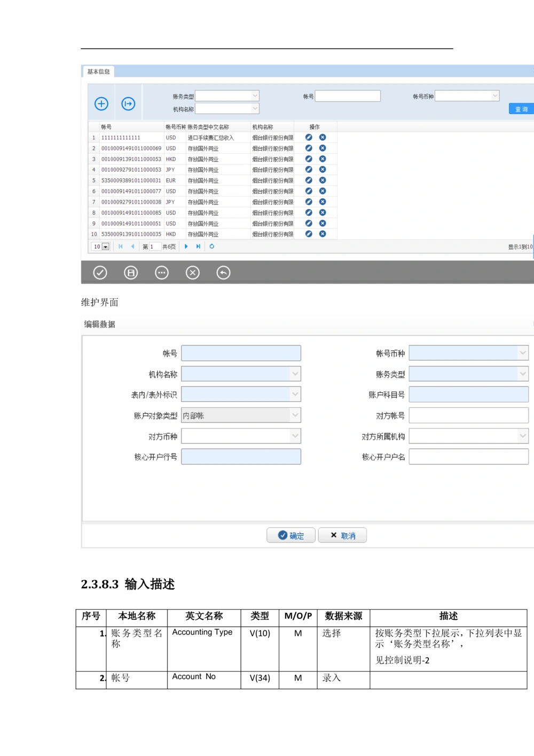Click the 查询 search button

(521, 109)
